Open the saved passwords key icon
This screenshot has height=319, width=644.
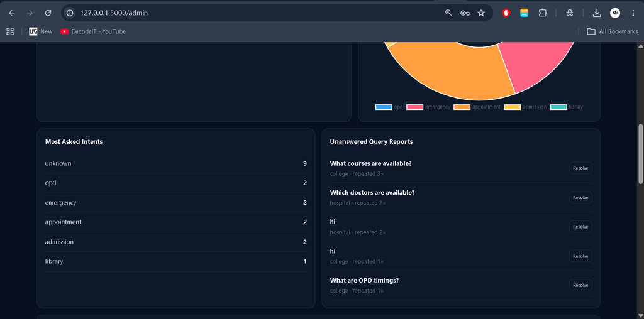[x=465, y=13]
